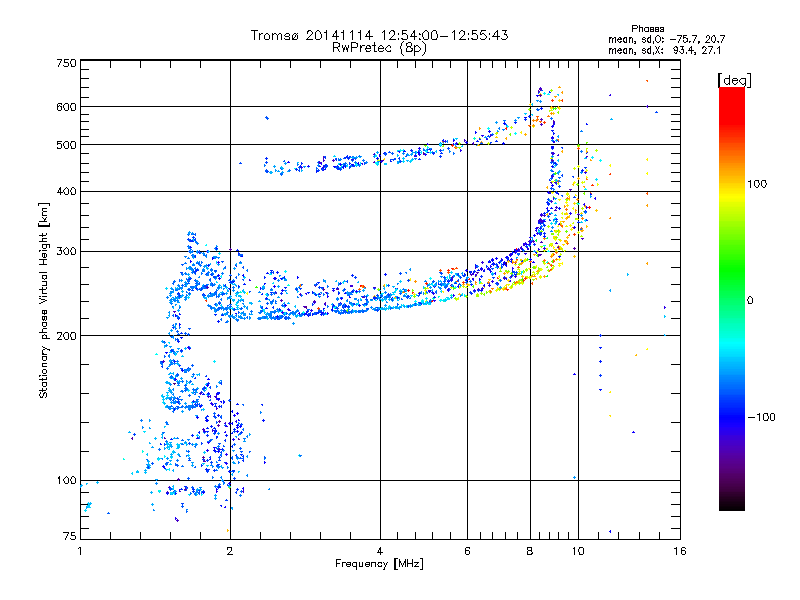Click the y-axis tick label '100'

(x=66, y=481)
